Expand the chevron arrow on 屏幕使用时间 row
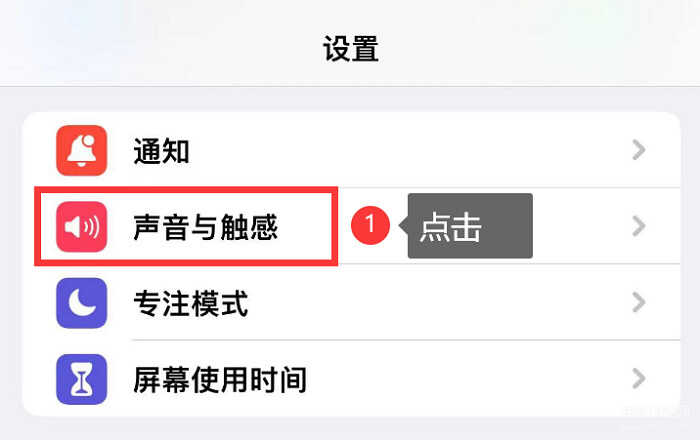700x440 pixels. click(639, 379)
